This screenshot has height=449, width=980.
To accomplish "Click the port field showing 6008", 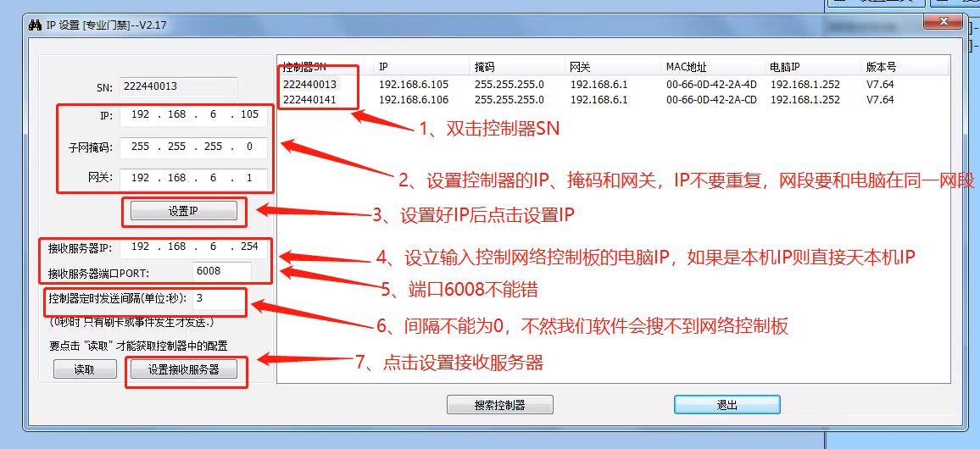I will (222, 271).
